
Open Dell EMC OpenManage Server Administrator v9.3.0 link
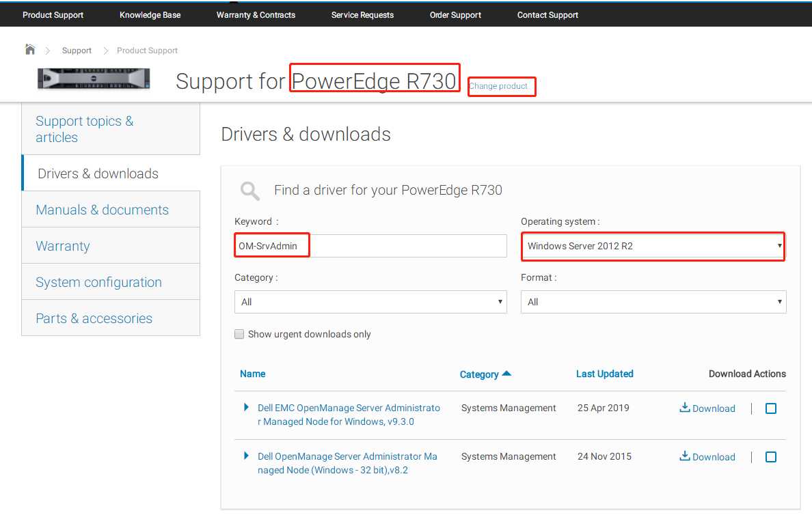349,415
